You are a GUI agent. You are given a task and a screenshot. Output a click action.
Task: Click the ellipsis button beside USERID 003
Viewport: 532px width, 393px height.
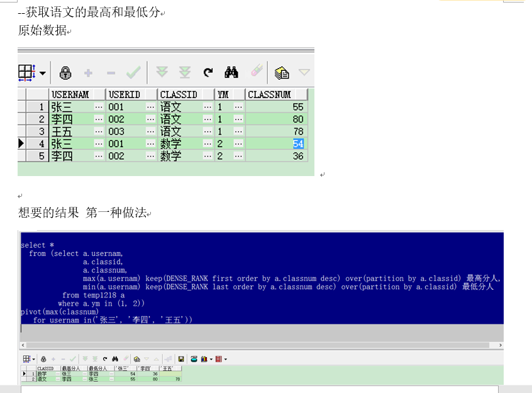(151, 131)
